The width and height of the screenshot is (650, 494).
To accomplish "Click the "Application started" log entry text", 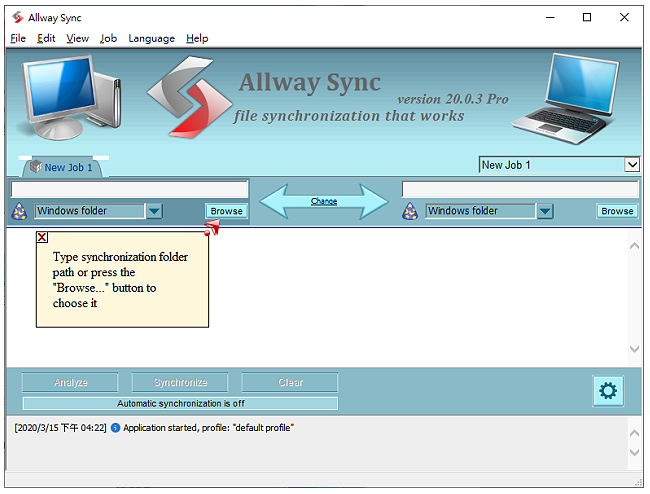I will click(209, 428).
